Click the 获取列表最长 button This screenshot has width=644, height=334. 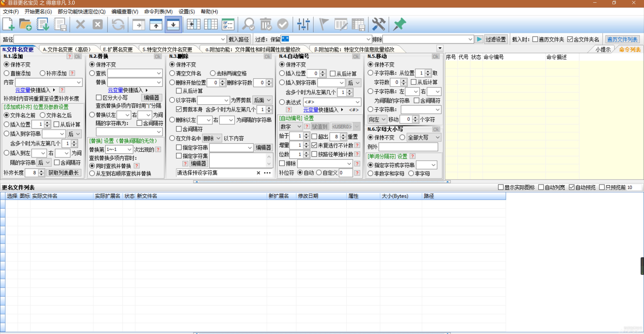[x=64, y=173]
